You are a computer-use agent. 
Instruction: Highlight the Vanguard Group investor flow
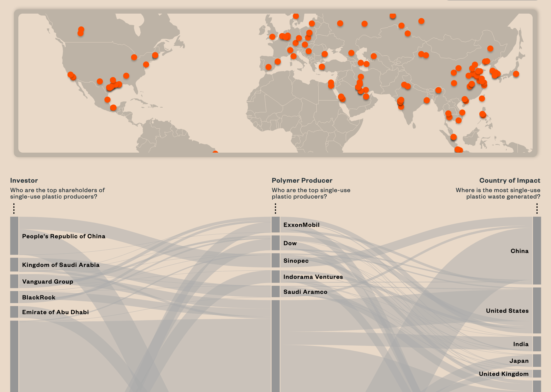14,281
